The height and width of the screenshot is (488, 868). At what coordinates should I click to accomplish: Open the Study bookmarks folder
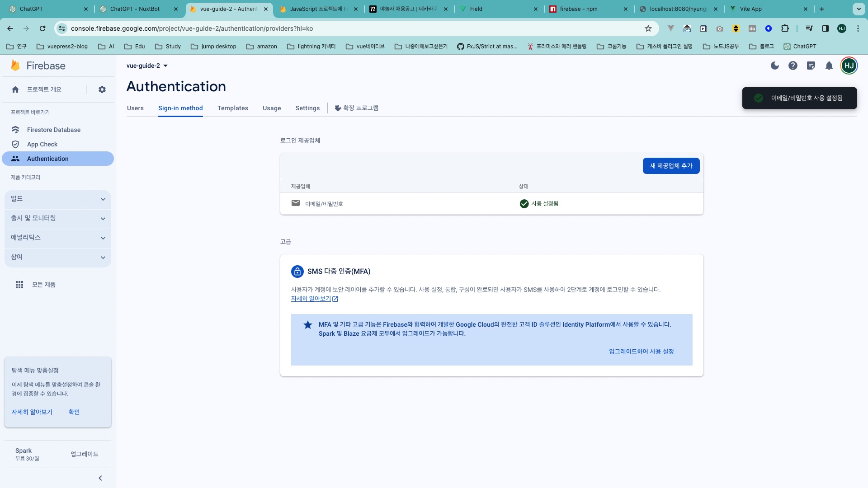pos(168,46)
